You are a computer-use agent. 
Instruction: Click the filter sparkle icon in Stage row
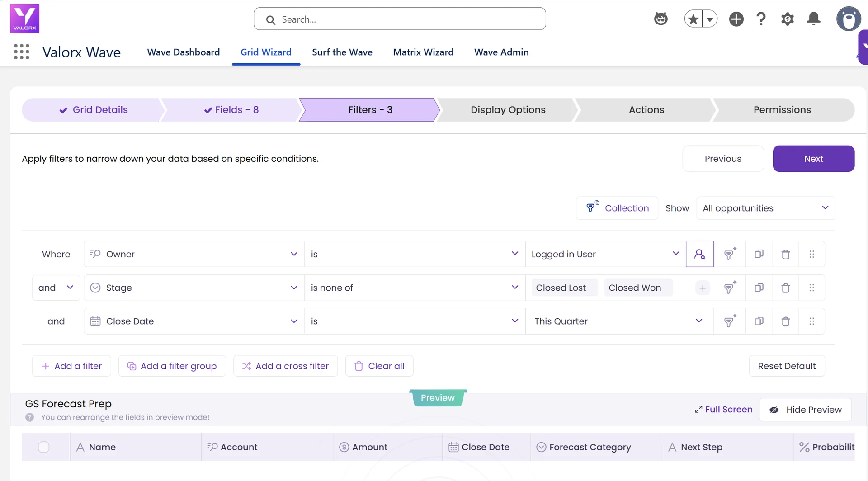click(x=730, y=288)
